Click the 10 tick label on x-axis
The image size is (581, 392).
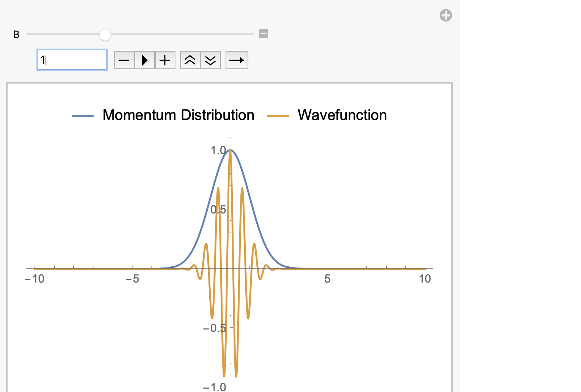click(x=425, y=279)
